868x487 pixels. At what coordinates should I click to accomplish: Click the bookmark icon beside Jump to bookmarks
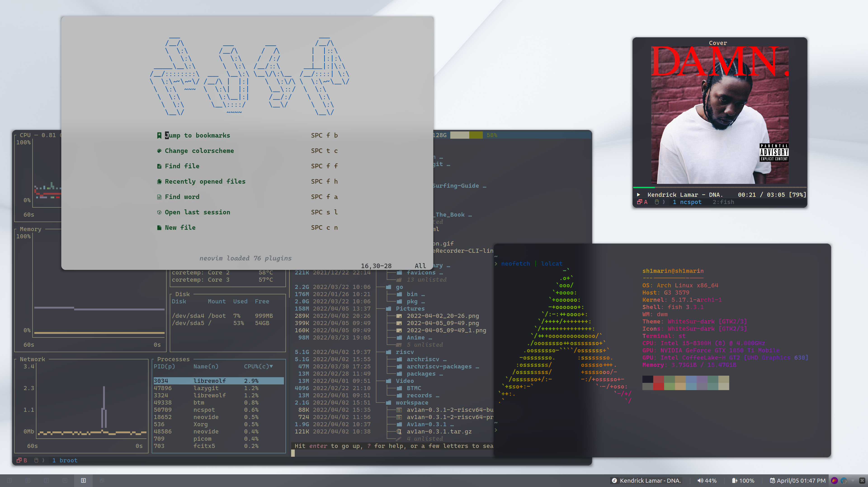[x=159, y=135]
